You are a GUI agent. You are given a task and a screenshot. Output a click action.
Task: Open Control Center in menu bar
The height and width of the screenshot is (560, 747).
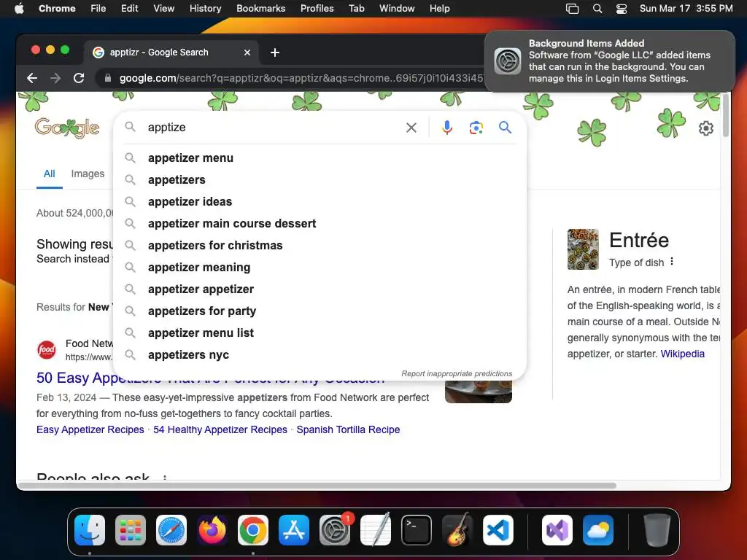(622, 9)
